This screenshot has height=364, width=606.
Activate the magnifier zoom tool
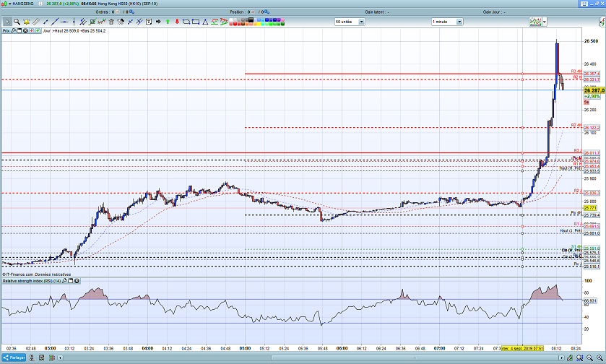tap(17, 22)
